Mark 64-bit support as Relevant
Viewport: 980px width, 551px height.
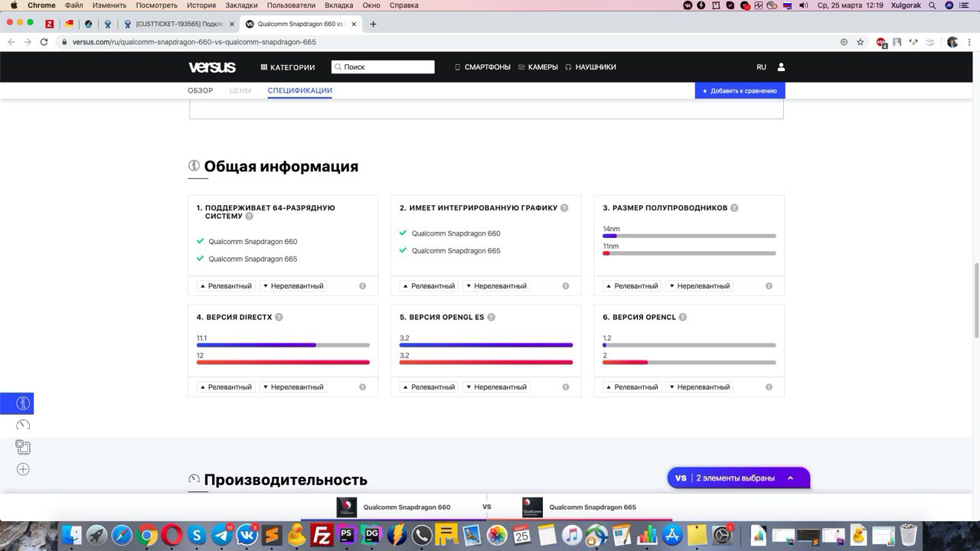pos(226,286)
